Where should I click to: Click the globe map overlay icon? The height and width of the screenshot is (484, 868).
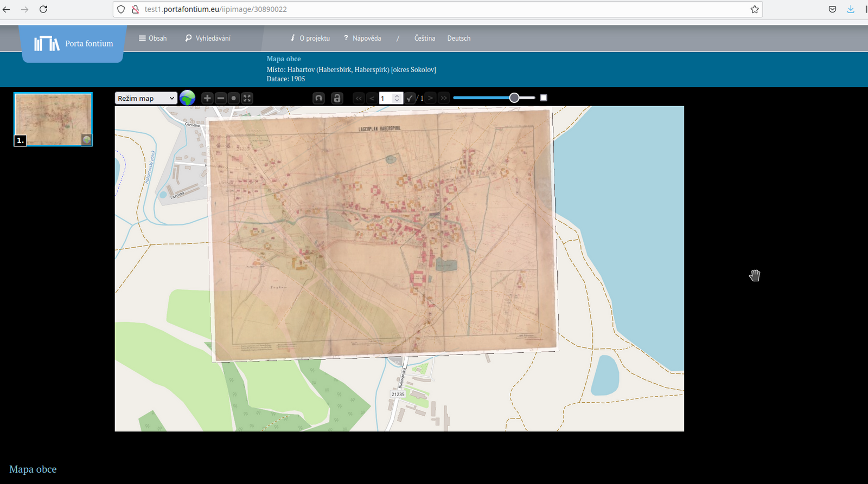[x=187, y=98]
